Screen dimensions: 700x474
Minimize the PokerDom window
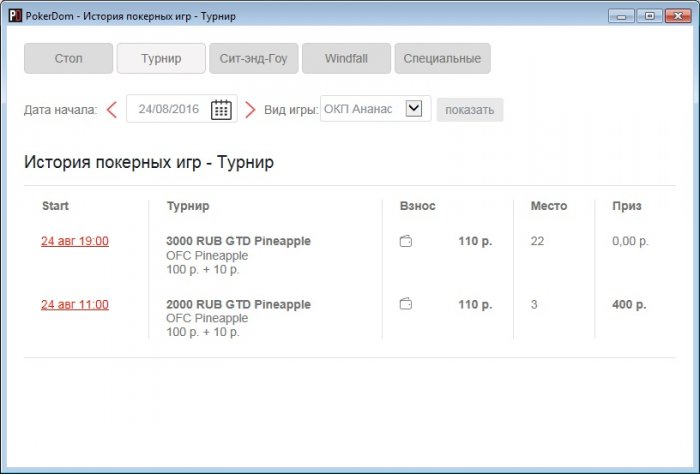coord(621,16)
